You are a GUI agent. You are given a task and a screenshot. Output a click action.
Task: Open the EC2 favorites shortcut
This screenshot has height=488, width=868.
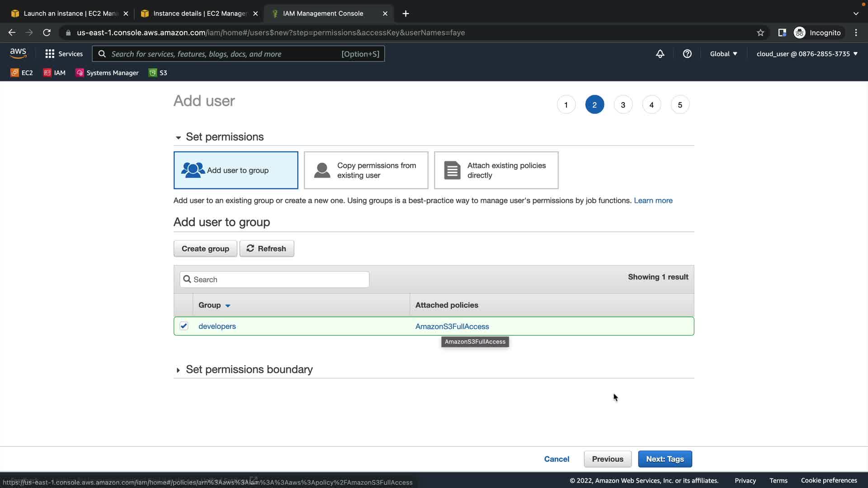click(x=22, y=73)
